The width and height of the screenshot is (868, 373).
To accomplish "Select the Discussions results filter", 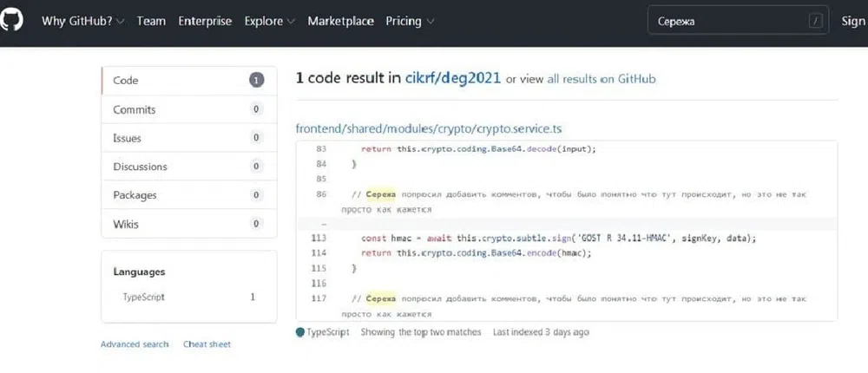I will click(x=188, y=167).
